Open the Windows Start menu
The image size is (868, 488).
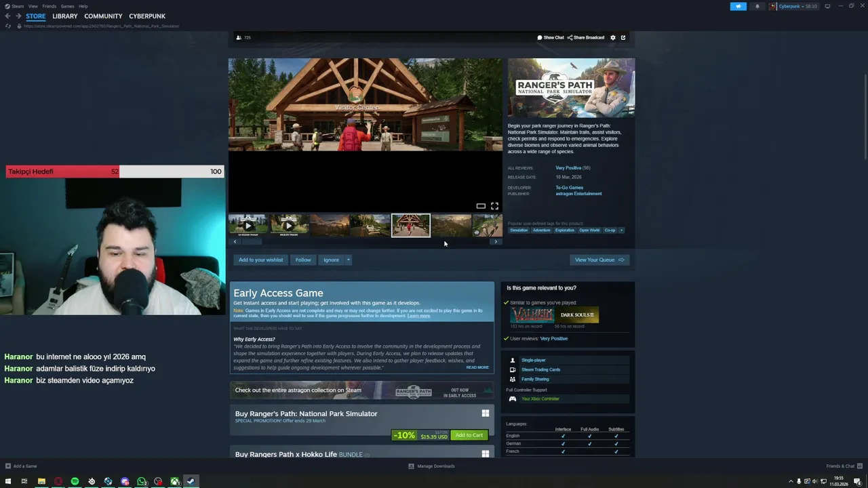point(8,481)
